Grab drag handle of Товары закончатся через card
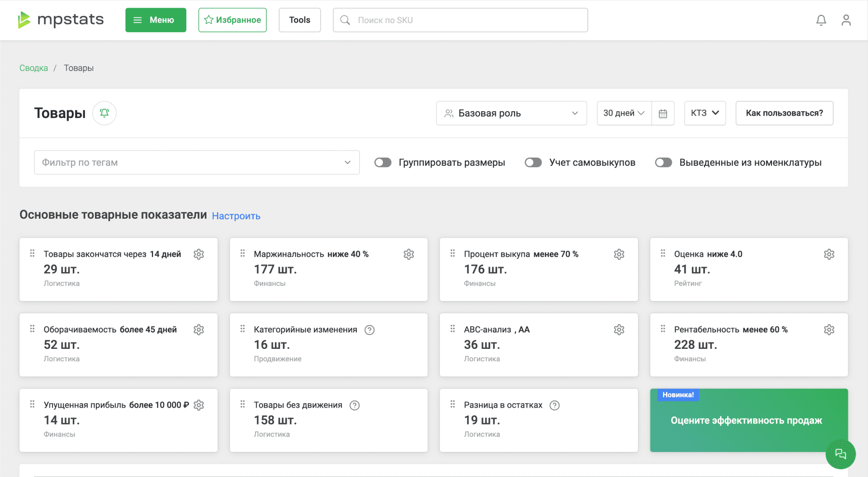The image size is (868, 477). pyautogui.click(x=32, y=253)
